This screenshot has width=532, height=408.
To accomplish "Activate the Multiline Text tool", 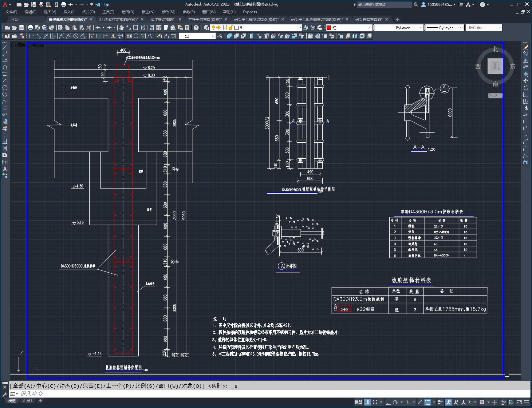I will (x=5, y=169).
